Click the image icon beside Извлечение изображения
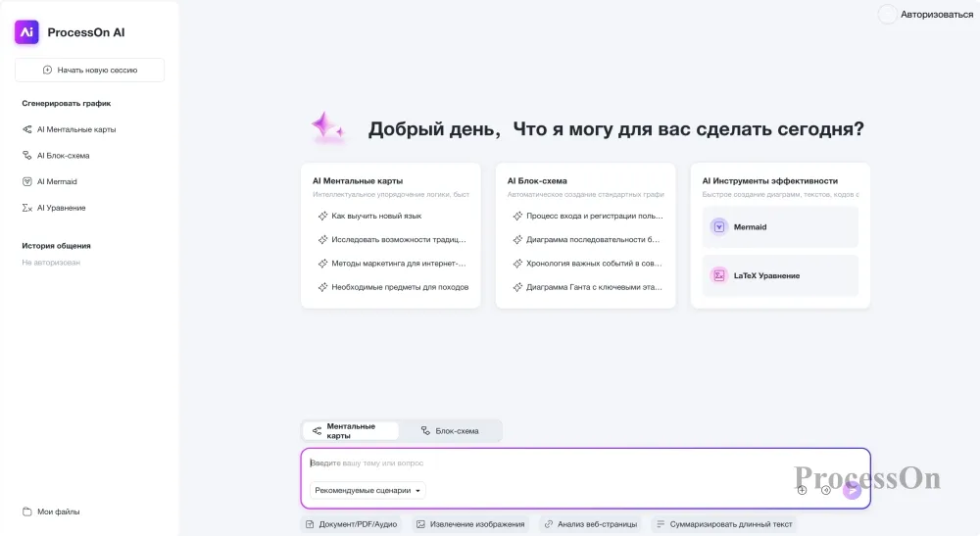Viewport: 980px width, 536px height. tap(420, 524)
